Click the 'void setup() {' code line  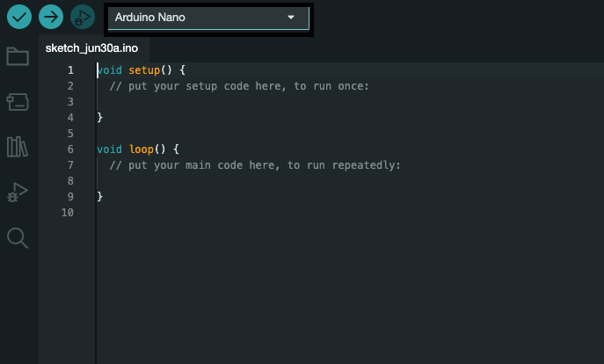[x=141, y=70]
